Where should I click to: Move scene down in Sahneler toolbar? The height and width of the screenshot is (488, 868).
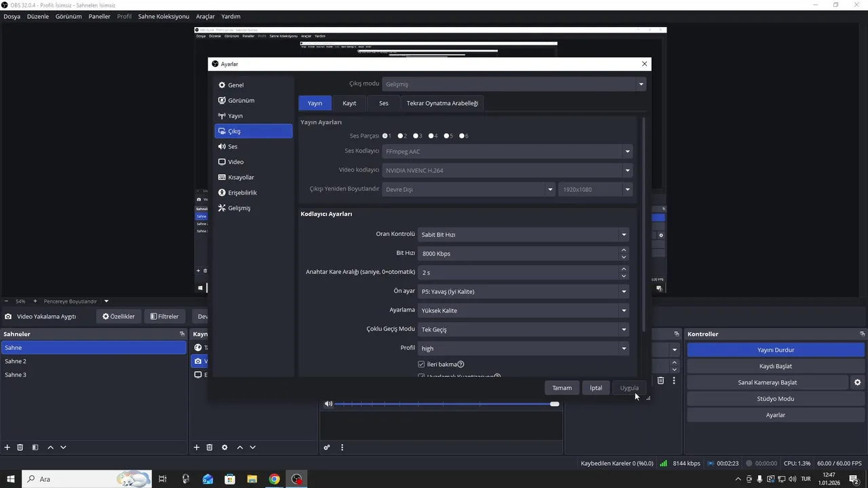(63, 447)
